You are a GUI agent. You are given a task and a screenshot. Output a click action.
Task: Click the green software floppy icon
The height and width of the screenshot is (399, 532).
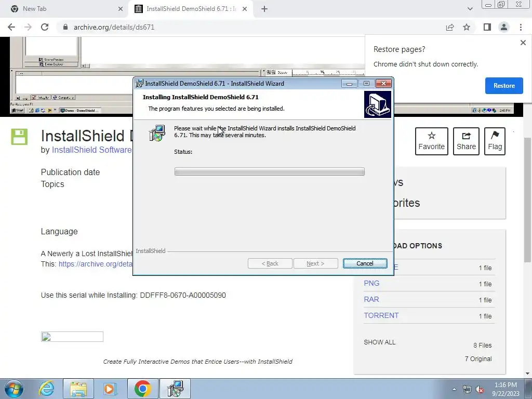19,137
